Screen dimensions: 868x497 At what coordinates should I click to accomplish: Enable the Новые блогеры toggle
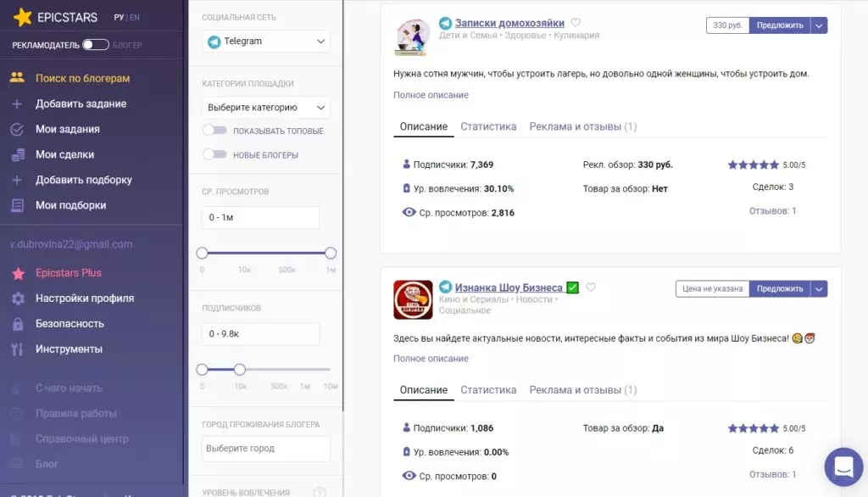coord(214,154)
